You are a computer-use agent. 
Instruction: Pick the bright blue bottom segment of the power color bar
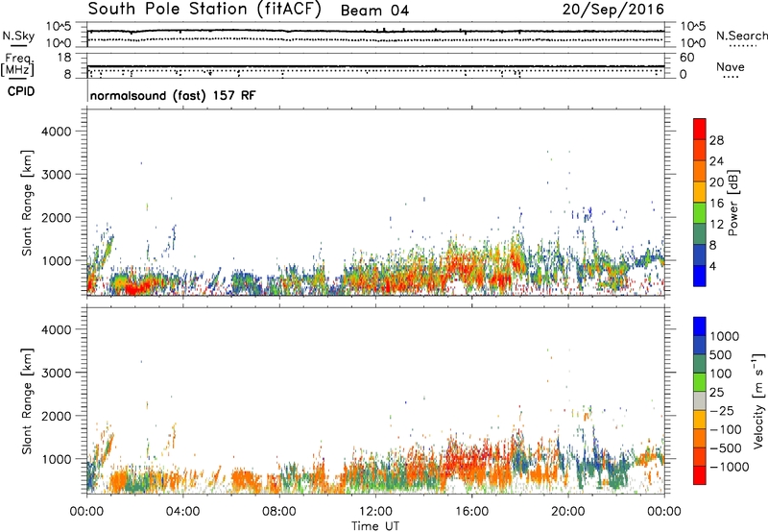[x=700, y=276]
